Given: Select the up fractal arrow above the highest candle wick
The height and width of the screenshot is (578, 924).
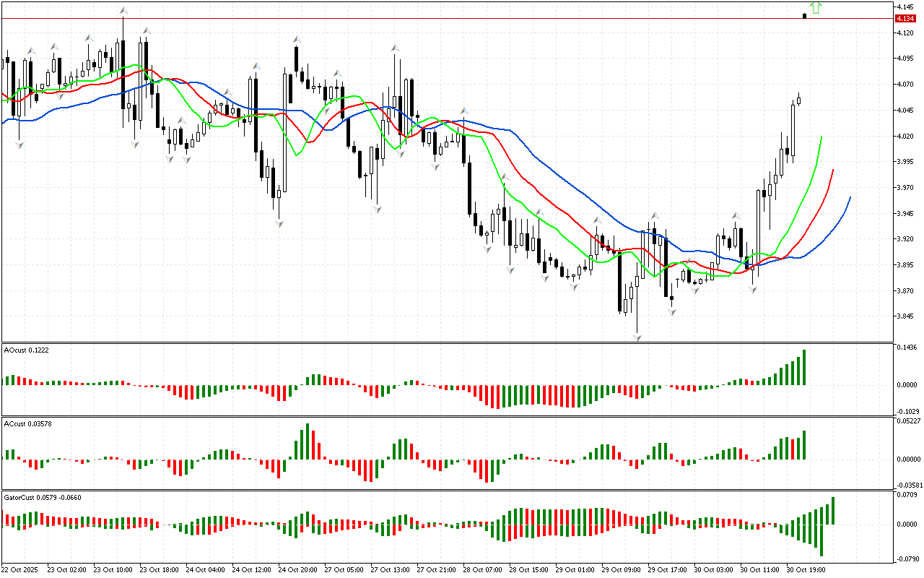Looking at the screenshot, I should [x=123, y=11].
